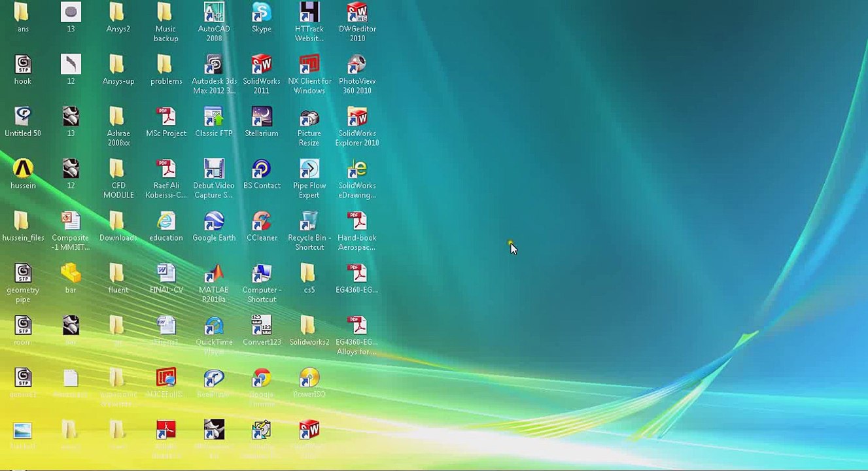Open the Autodesk 3ds Max 2012 shortcut

(214, 65)
